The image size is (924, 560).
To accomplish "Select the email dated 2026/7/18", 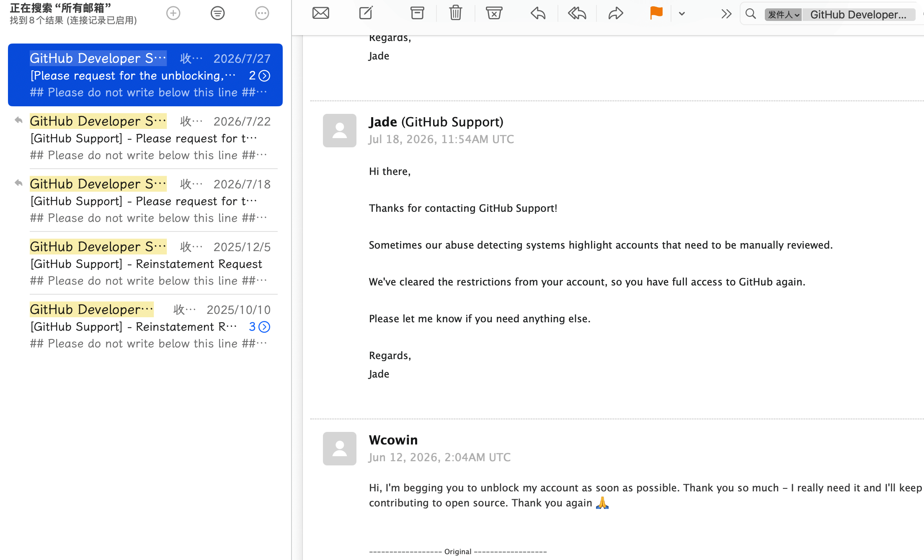I will pos(145,200).
